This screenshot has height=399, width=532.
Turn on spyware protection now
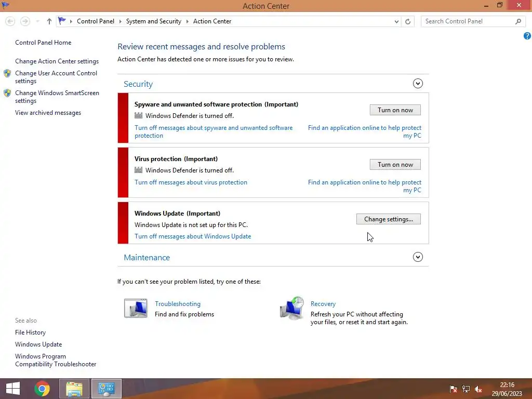(395, 110)
